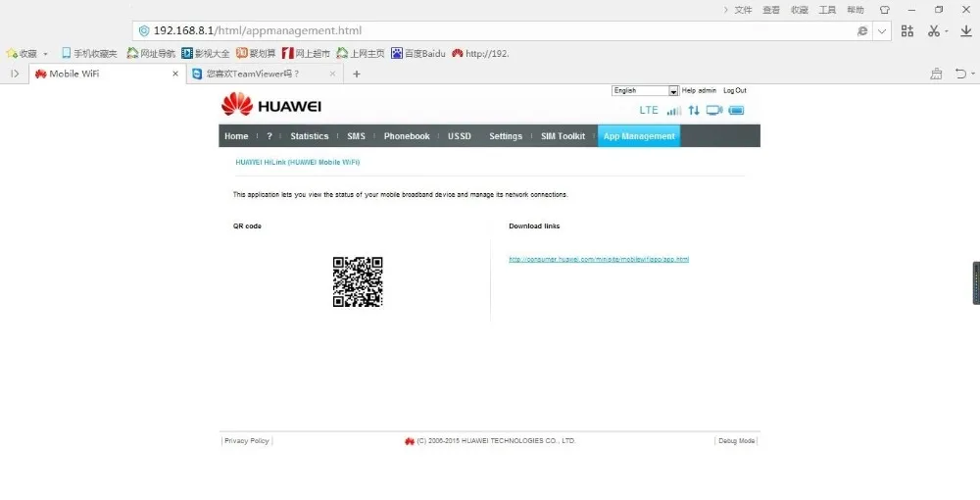This screenshot has height=500, width=980.
Task: Go to the Home tab
Action: (x=236, y=136)
